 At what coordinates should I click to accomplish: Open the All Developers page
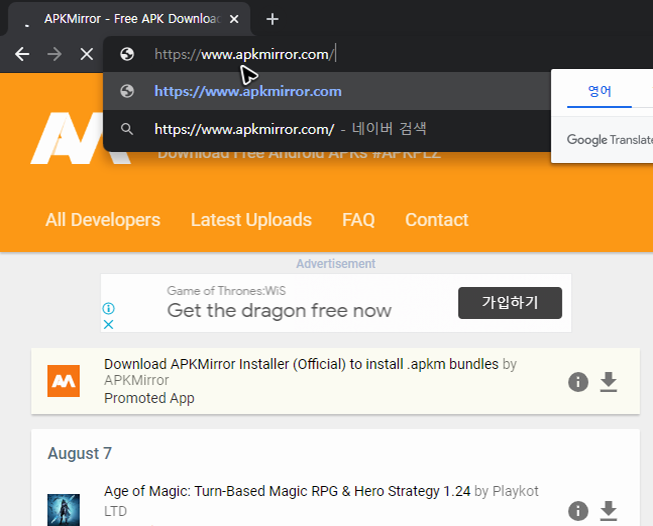tap(103, 220)
